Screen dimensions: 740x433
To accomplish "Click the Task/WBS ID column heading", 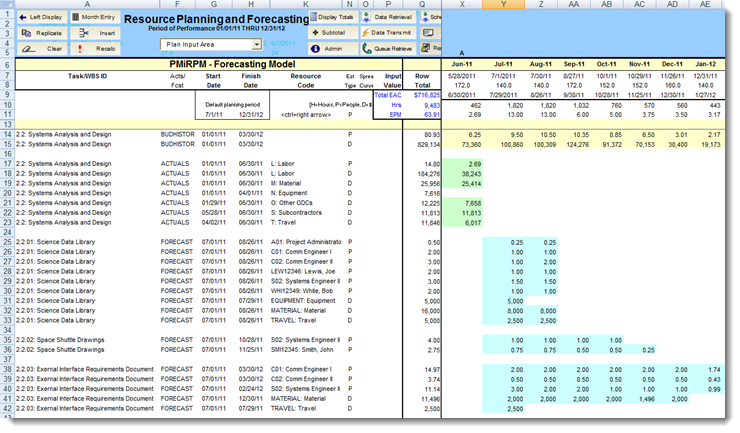I will [x=87, y=76].
